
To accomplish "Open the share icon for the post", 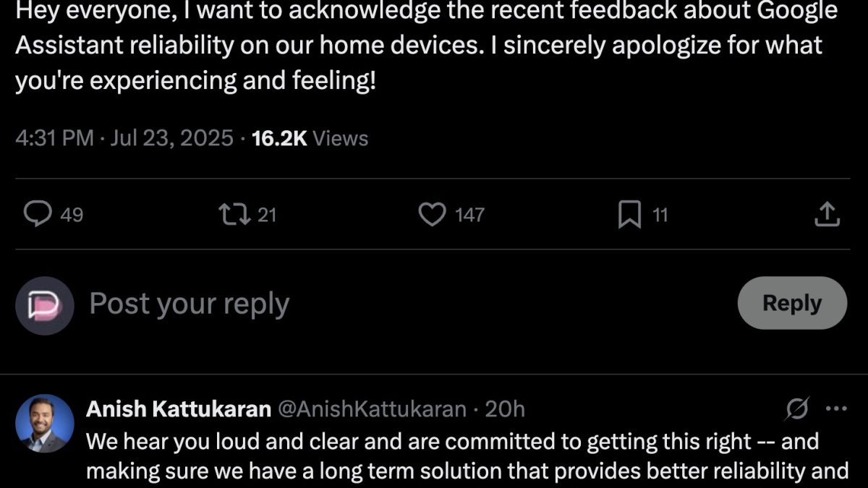I will click(827, 214).
